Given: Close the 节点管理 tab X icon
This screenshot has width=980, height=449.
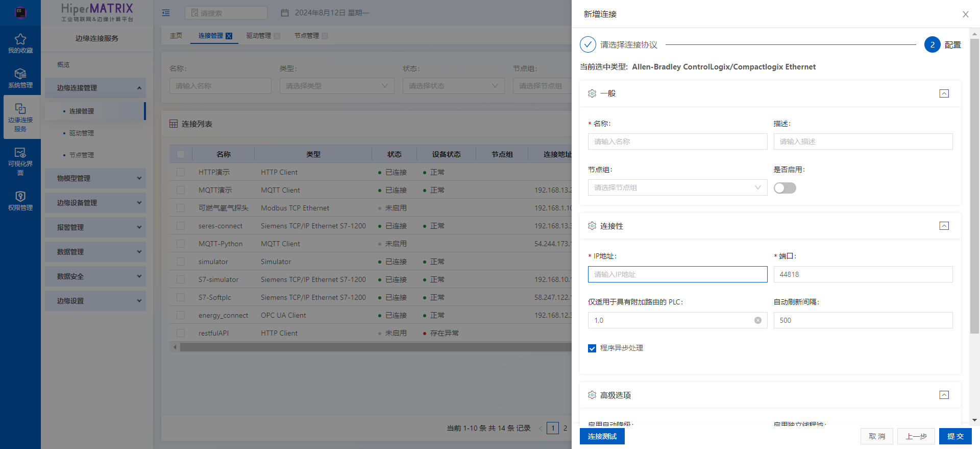Looking at the screenshot, I should pyautogui.click(x=325, y=36).
